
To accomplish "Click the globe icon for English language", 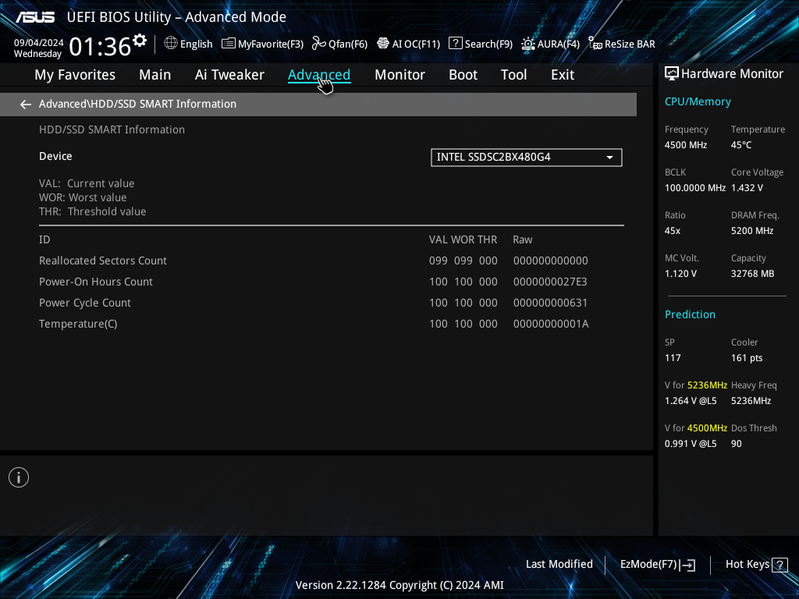I will coord(171,43).
